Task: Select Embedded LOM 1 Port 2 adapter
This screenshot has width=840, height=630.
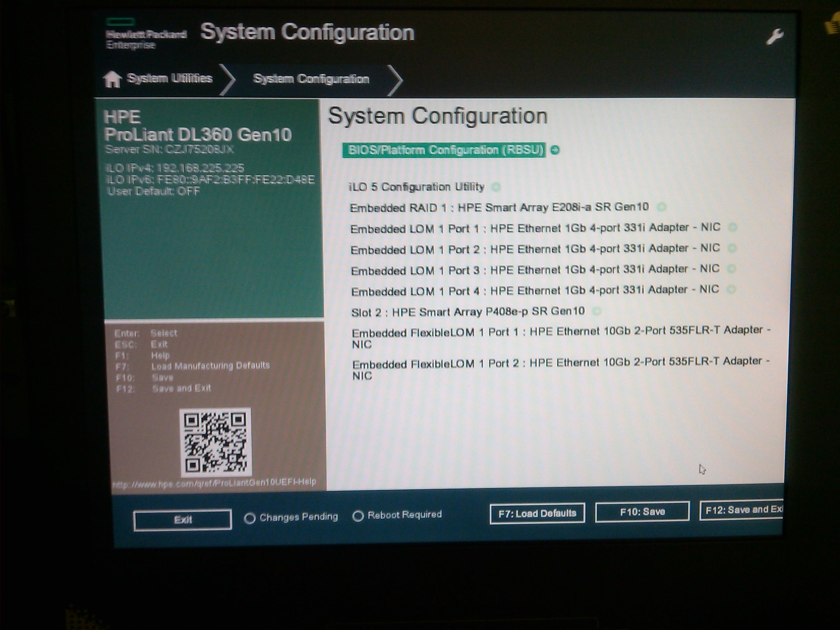Action: coord(535,249)
